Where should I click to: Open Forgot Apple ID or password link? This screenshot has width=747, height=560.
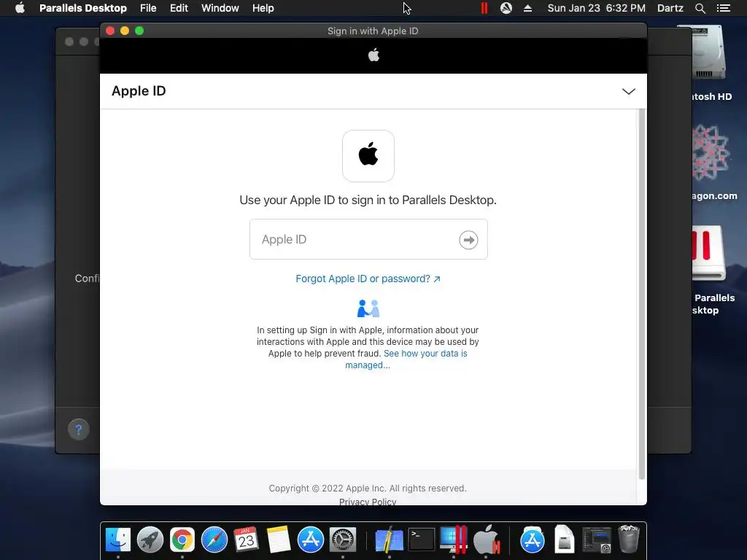point(368,279)
